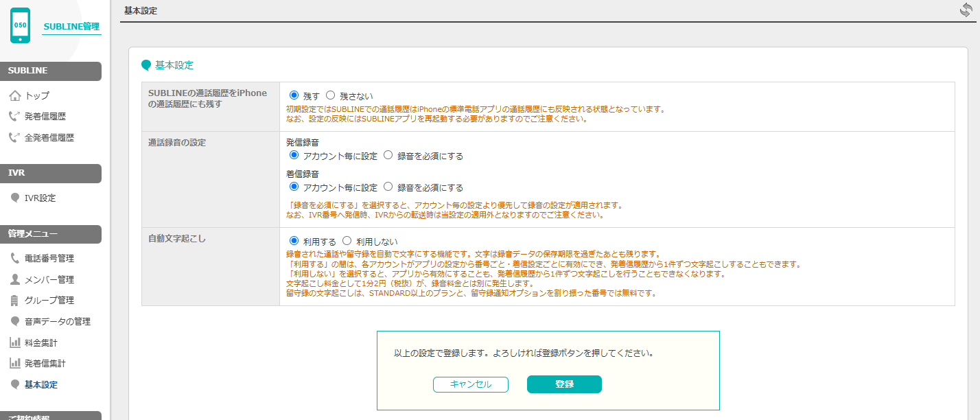
Task: Click the phone icon beside 発着信履歴
Action: tap(15, 117)
